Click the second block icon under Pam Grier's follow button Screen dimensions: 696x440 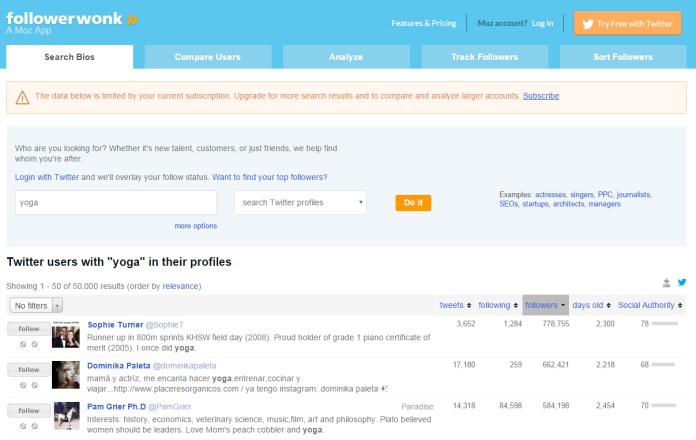(35, 426)
